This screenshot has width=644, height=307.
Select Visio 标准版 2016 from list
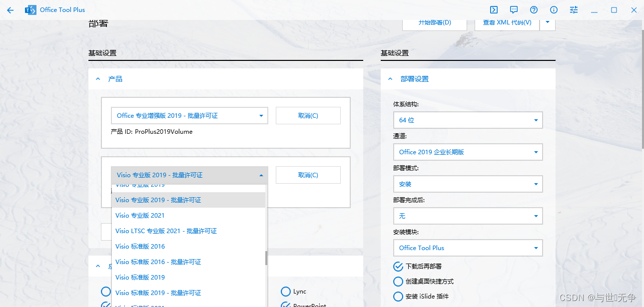[x=188, y=246]
